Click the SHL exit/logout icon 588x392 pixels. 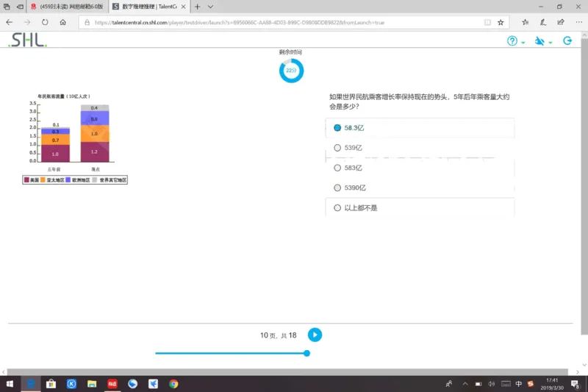coord(567,40)
